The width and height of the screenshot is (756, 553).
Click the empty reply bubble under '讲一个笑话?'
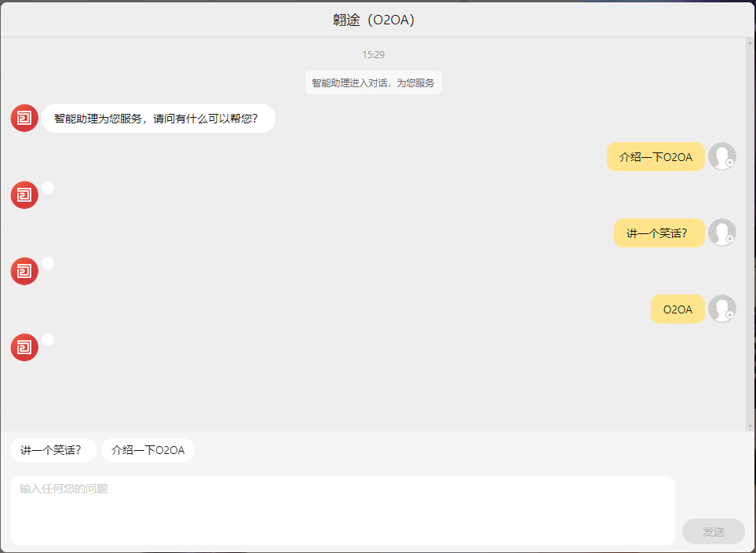click(x=48, y=263)
